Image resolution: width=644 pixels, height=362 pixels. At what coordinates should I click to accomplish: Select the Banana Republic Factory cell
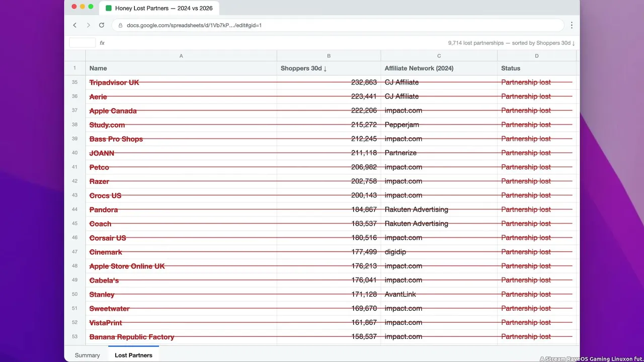(181, 336)
